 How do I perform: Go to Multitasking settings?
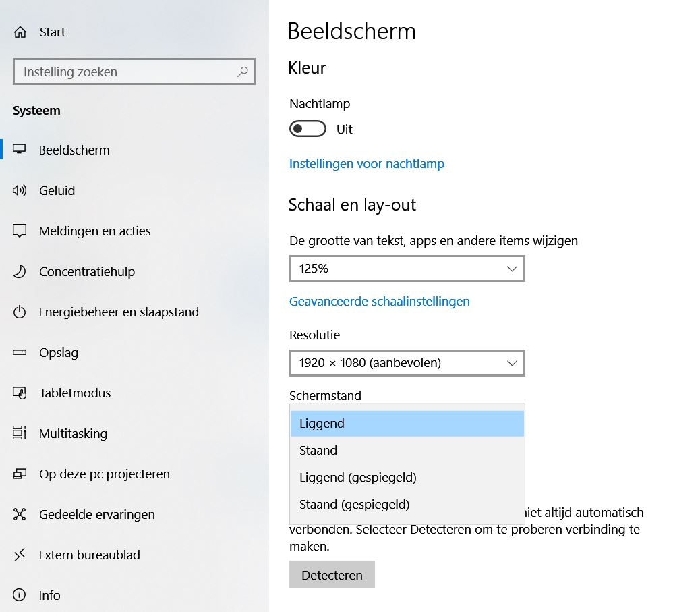pyautogui.click(x=73, y=433)
